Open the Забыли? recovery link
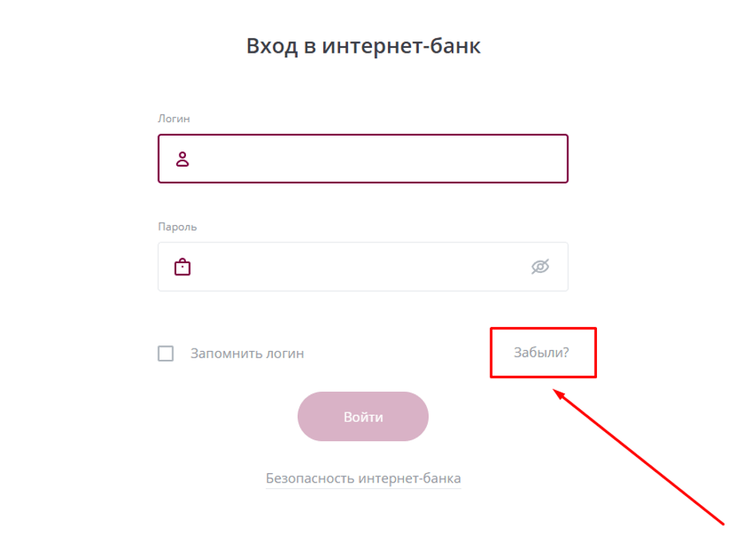The width and height of the screenshot is (751, 560). click(x=542, y=353)
